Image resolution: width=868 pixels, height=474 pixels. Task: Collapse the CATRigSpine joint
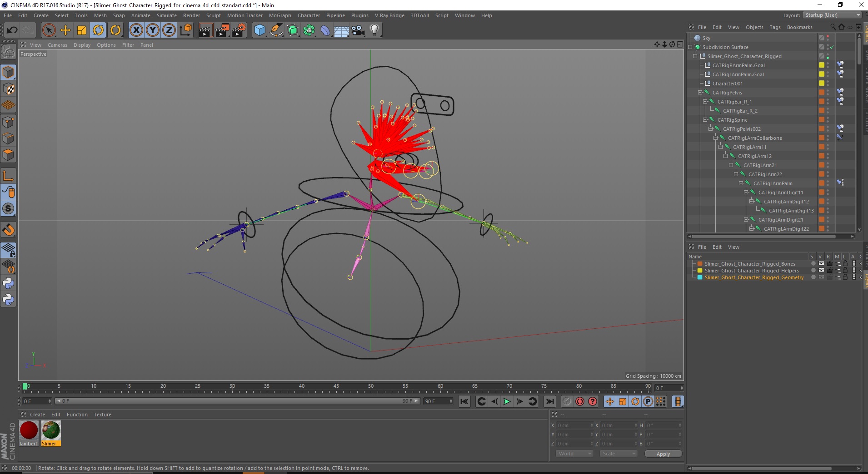(x=705, y=120)
